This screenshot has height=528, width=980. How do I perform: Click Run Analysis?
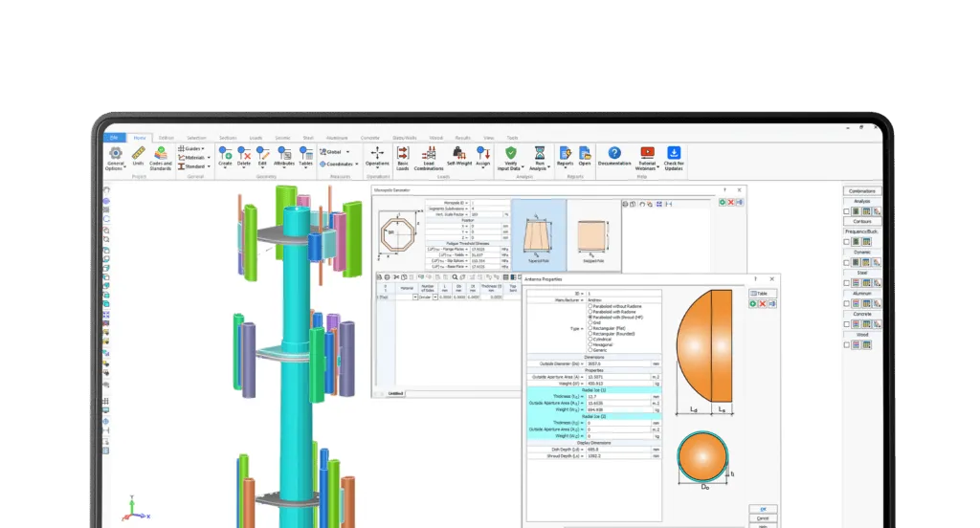540,158
